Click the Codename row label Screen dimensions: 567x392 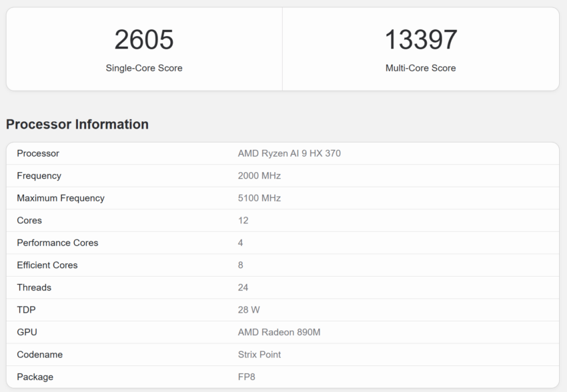pos(40,355)
